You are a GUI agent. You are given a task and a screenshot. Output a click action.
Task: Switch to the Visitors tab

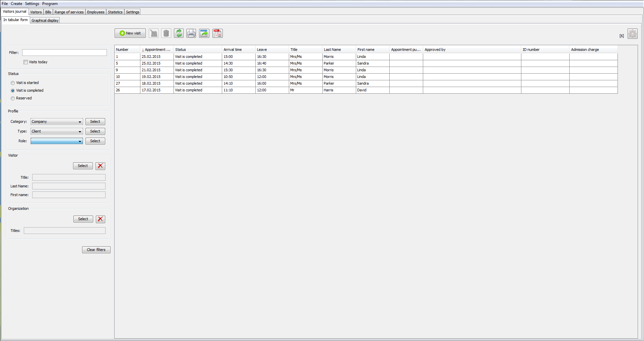[36, 12]
